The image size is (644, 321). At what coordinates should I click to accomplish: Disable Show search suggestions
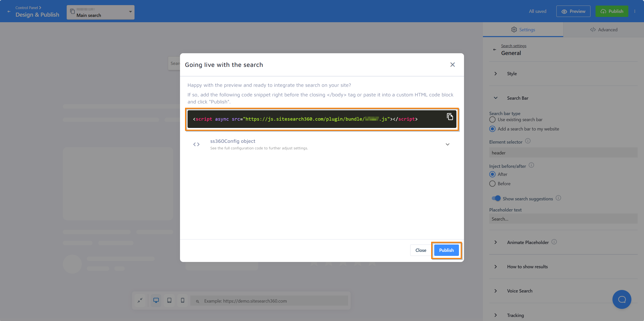[496, 198]
